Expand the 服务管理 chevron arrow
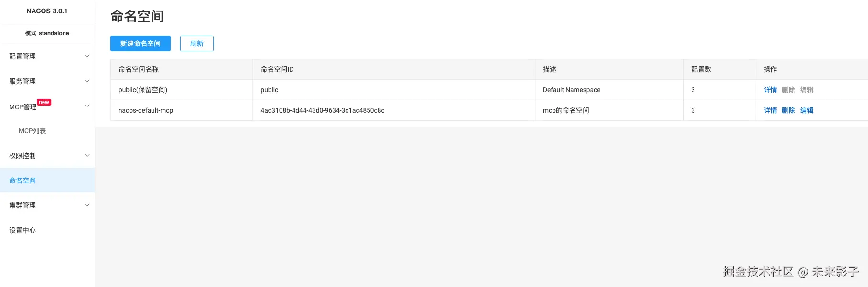 point(87,81)
